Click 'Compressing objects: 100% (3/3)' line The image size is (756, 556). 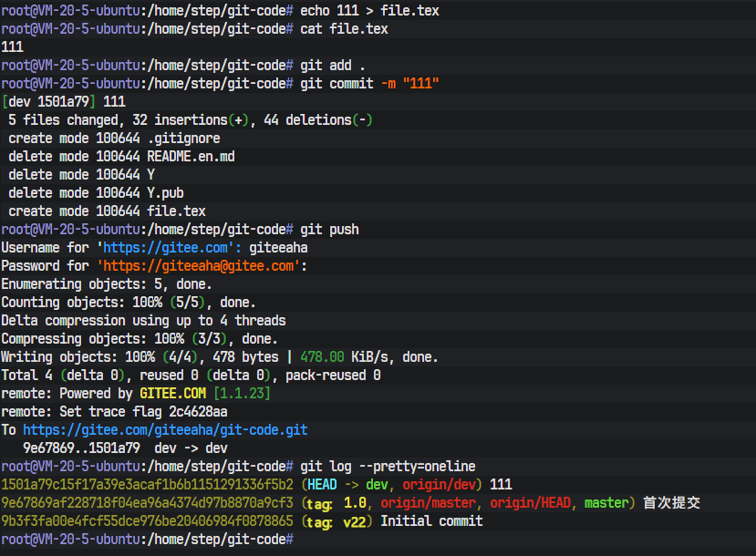[140, 338]
